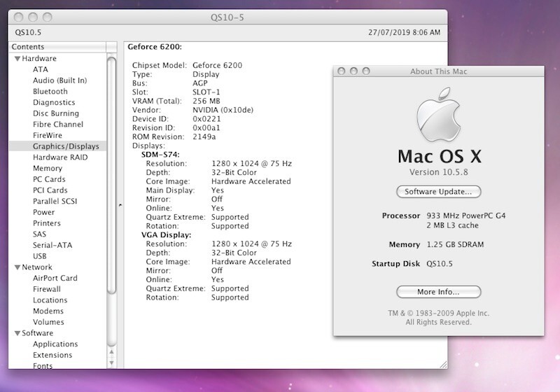Viewport: 560px width, 392px height.
Task: Click the More Info… button
Action: pyautogui.click(x=439, y=292)
